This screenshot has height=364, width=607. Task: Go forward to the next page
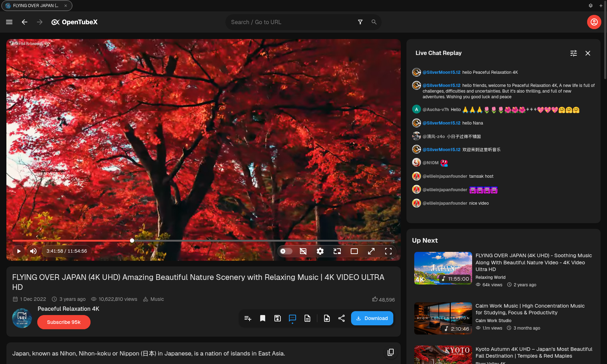point(40,22)
